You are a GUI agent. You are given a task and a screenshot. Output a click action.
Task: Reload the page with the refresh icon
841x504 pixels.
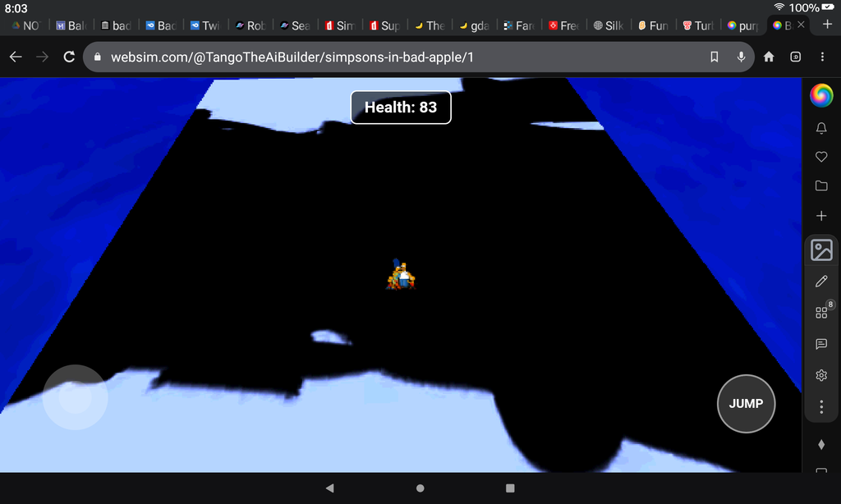(x=69, y=57)
